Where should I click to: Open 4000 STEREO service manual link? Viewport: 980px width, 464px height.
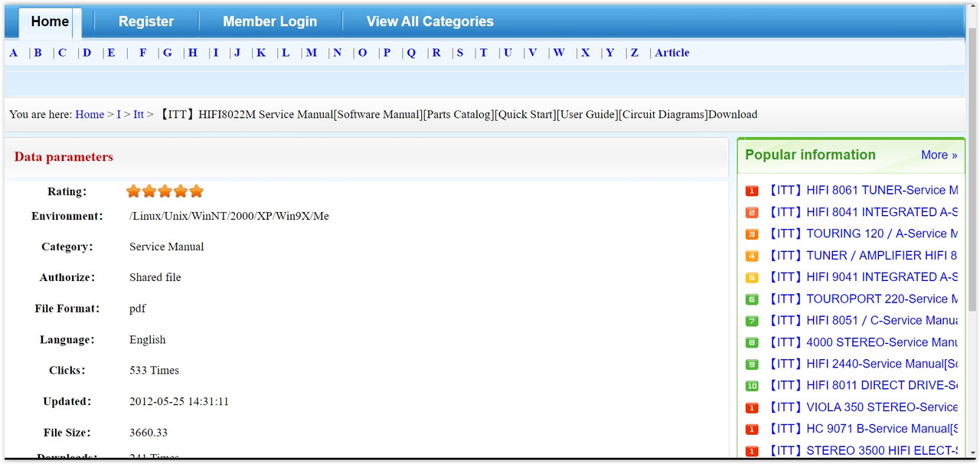click(x=862, y=342)
